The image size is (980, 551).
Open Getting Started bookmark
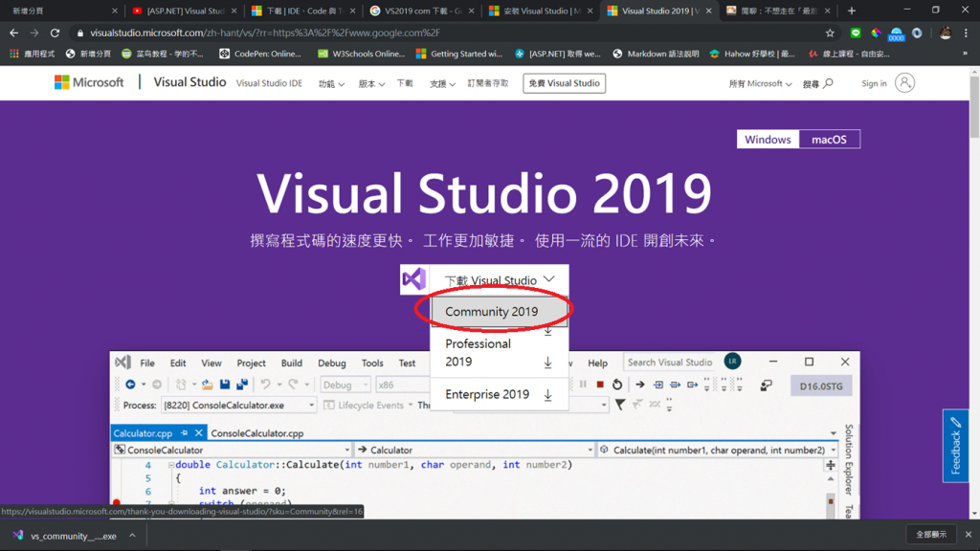point(458,54)
